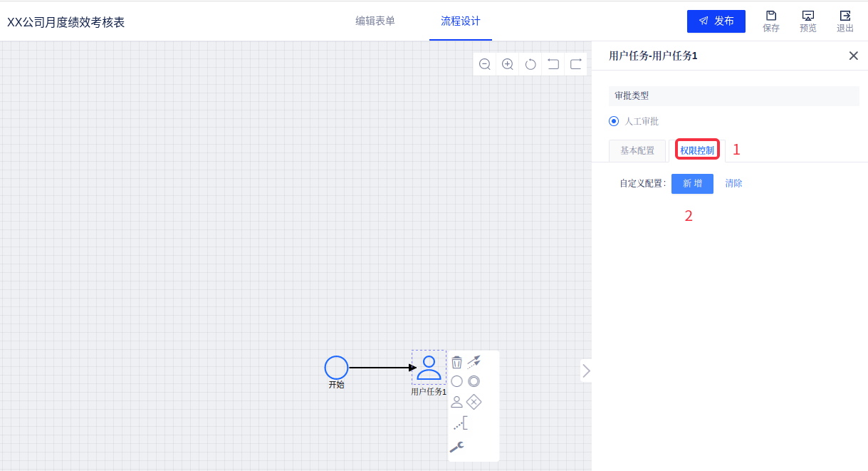Undo the last flow design change

pos(553,64)
